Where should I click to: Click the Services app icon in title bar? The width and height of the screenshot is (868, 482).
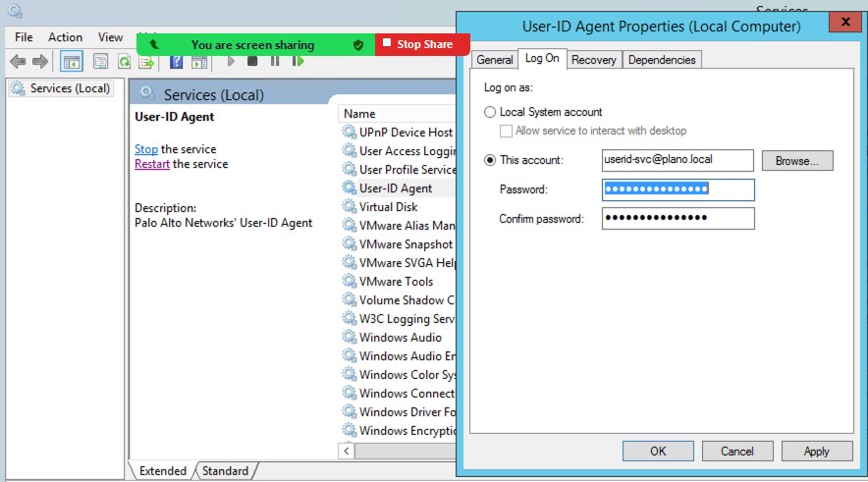tap(15, 10)
